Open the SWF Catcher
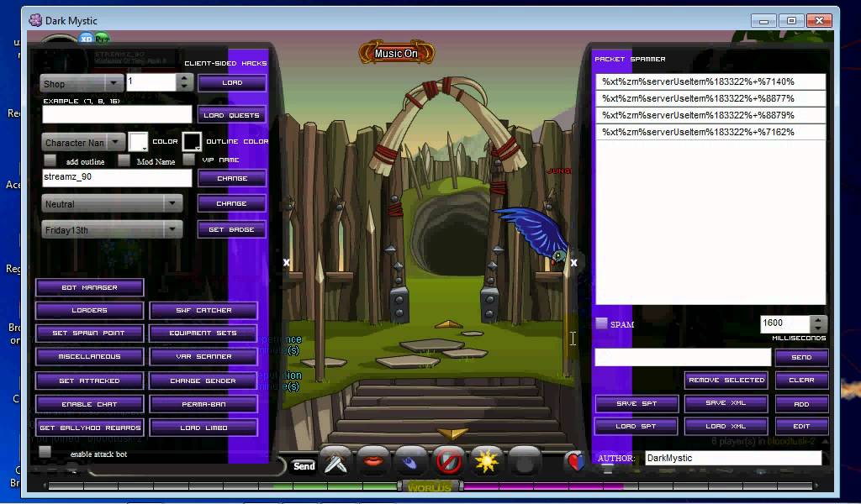Screen dimensions: 861x504 coord(203,311)
